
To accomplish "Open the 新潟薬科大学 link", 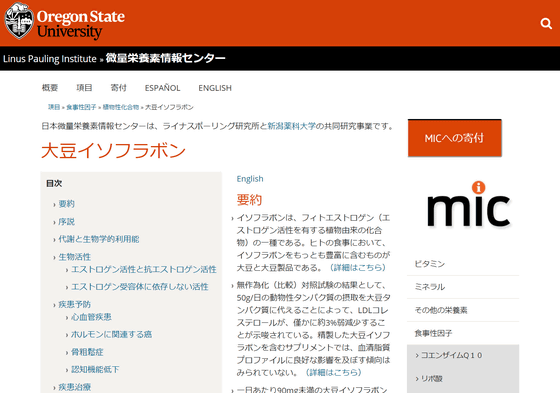I will (x=291, y=126).
